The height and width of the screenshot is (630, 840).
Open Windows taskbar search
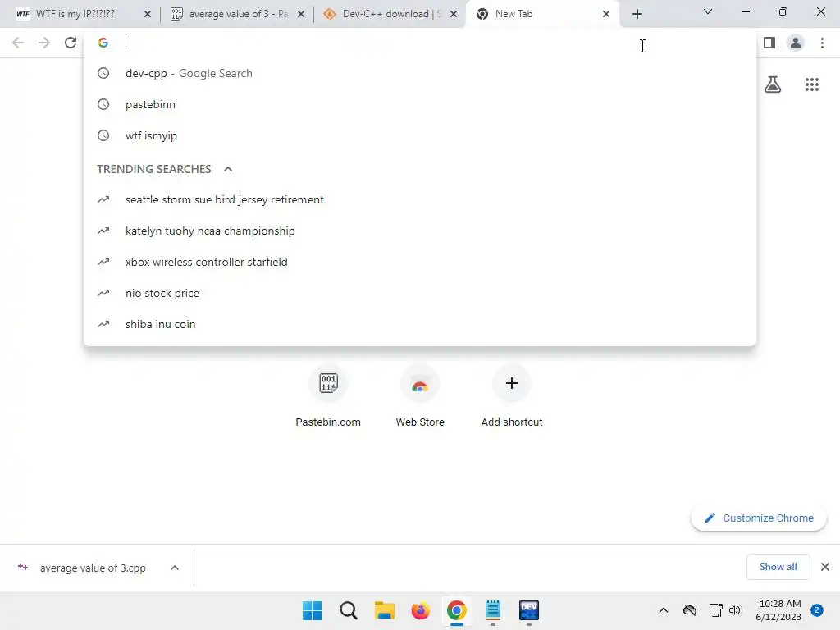(348, 610)
